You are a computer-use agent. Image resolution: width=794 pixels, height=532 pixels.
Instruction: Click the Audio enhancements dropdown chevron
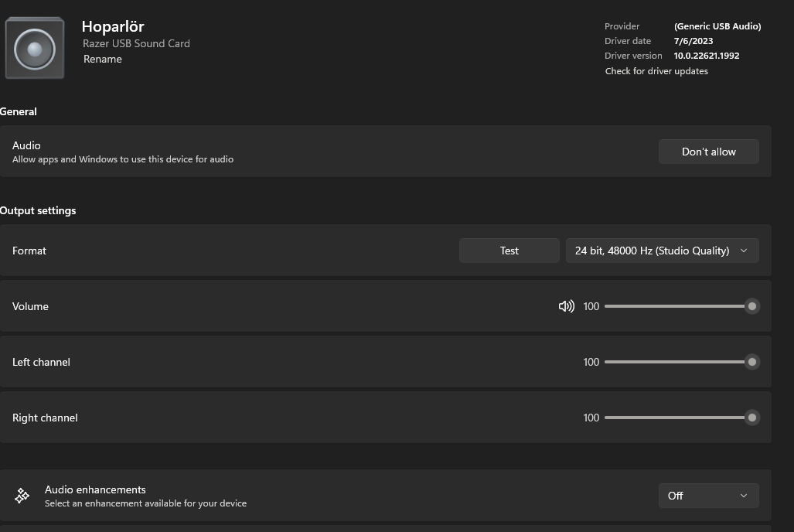[x=744, y=496]
